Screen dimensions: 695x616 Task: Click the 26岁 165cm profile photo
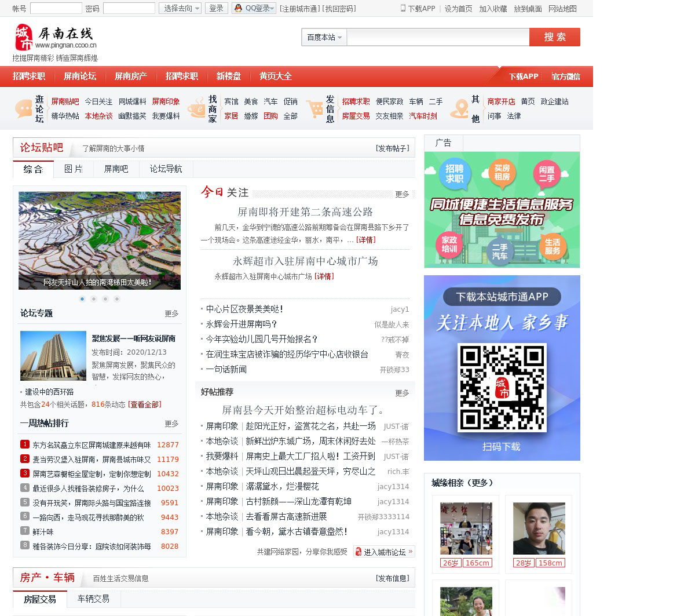466,528
